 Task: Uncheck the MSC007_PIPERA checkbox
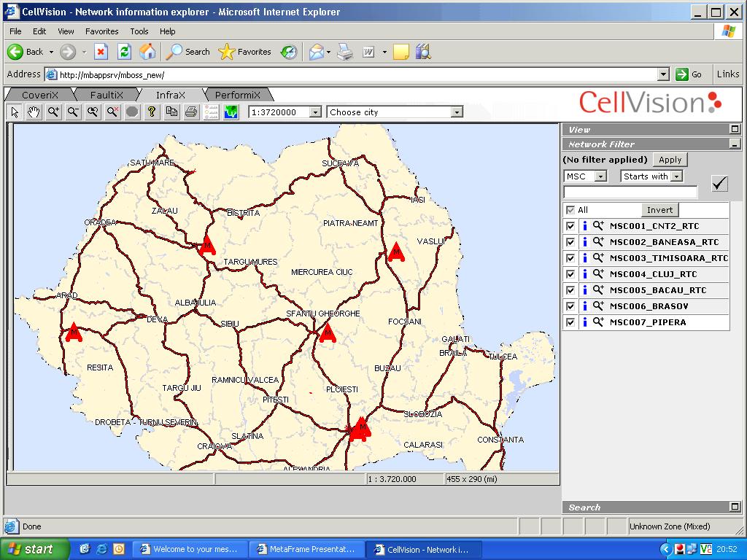point(570,322)
